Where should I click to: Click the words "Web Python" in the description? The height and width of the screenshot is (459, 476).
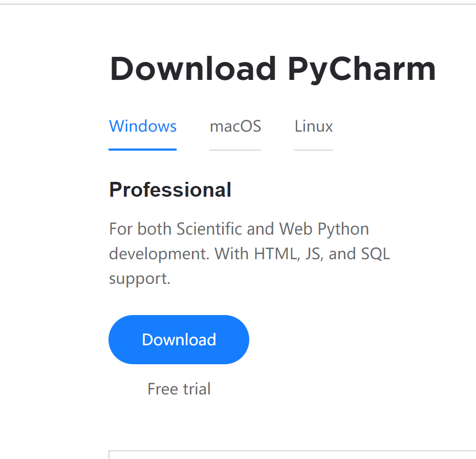tap(324, 228)
